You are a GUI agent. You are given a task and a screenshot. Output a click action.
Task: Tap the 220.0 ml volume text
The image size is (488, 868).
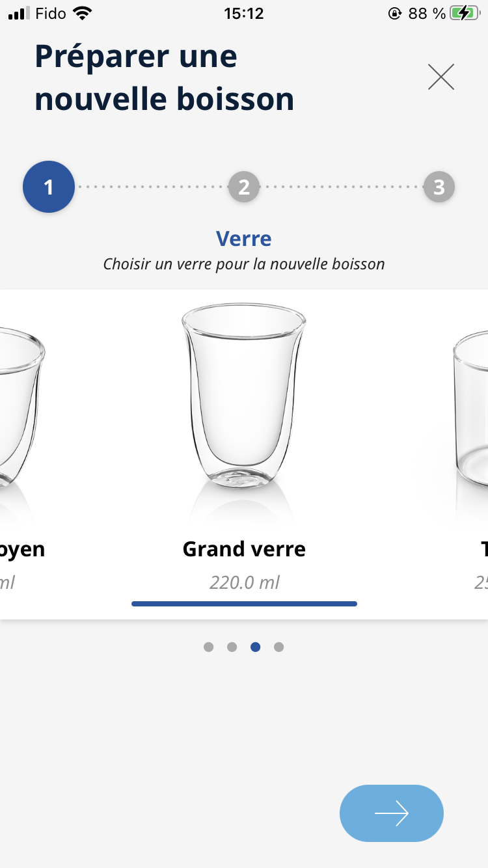(244, 582)
